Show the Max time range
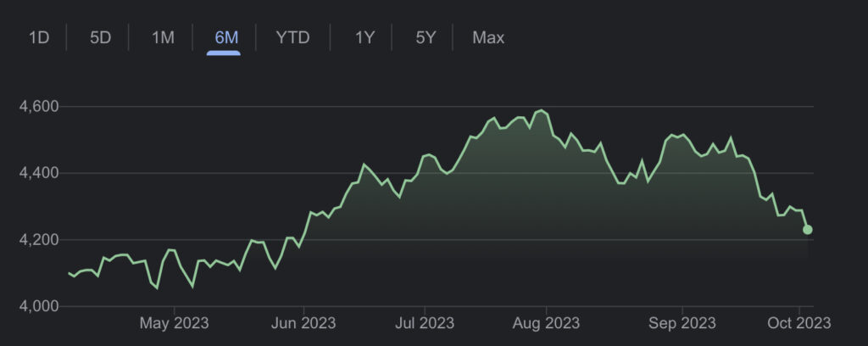 pyautogui.click(x=488, y=37)
